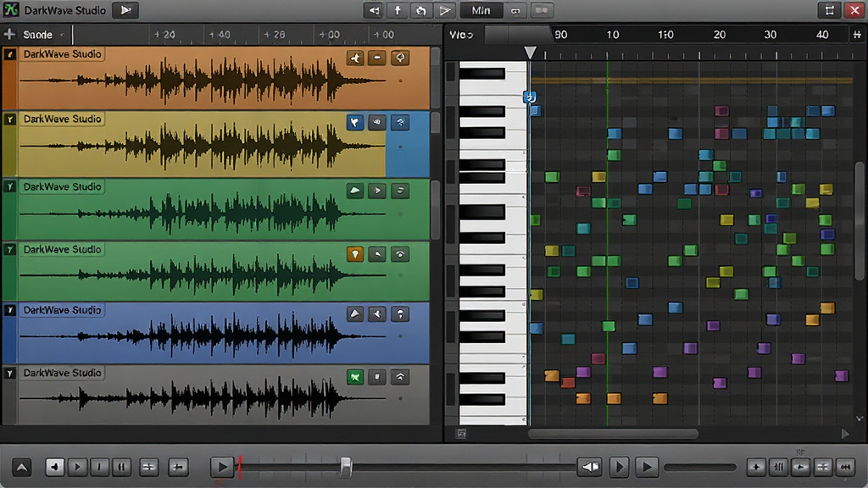Image resolution: width=868 pixels, height=488 pixels.
Task: Click the play button left of seek slider
Action: point(222,468)
